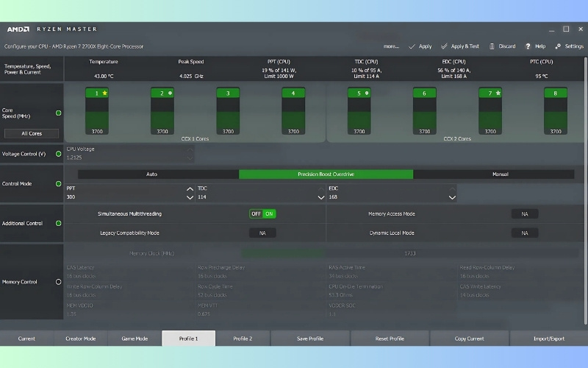Decrease EDC value with the down chevron
The height and width of the screenshot is (368, 588).
coord(452,197)
